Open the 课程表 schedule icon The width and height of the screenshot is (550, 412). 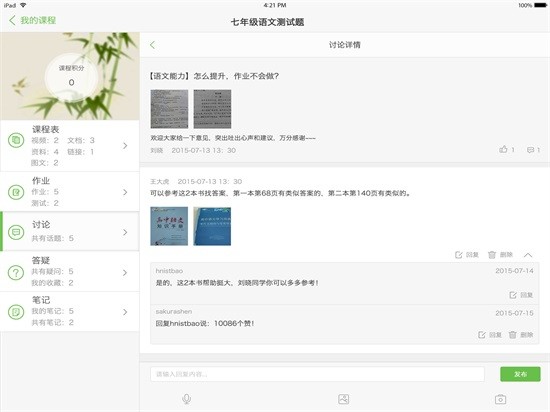tap(16, 140)
